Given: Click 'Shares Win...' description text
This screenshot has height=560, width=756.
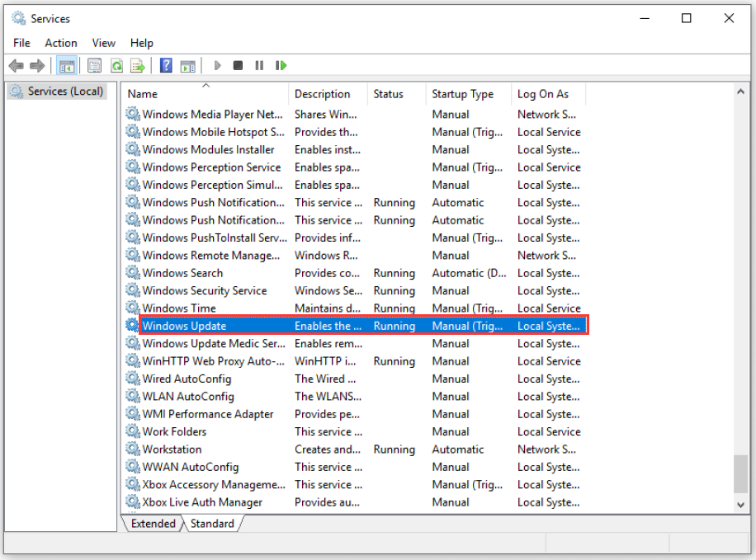Looking at the screenshot, I should click(x=325, y=114).
